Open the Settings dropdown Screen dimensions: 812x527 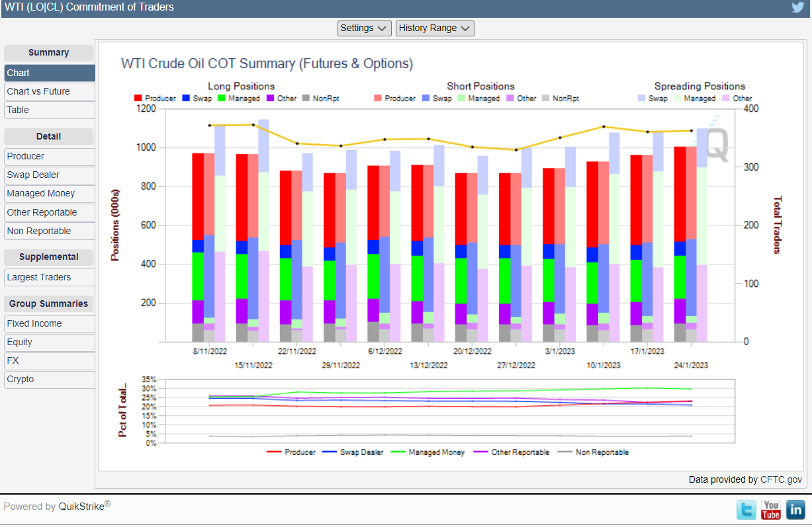click(x=365, y=28)
